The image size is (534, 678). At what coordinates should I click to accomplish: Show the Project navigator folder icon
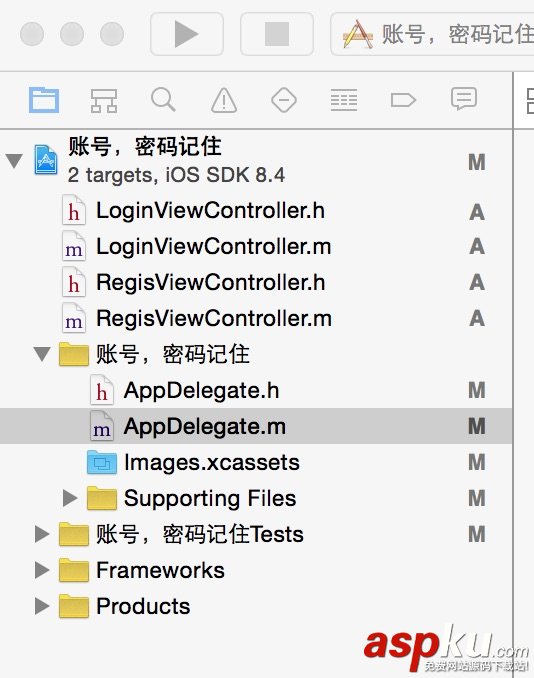[x=44, y=100]
